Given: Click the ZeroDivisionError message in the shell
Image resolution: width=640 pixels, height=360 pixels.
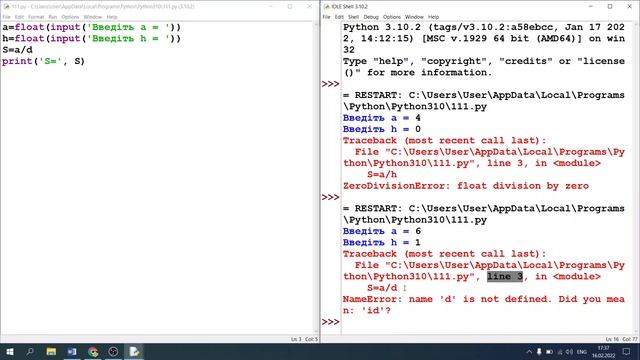Looking at the screenshot, I should 466,186.
